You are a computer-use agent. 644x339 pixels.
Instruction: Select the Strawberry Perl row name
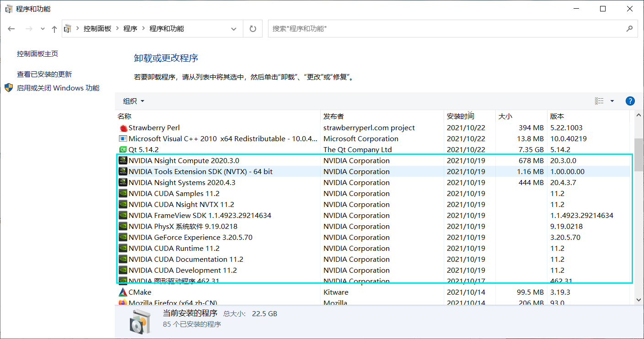point(154,128)
